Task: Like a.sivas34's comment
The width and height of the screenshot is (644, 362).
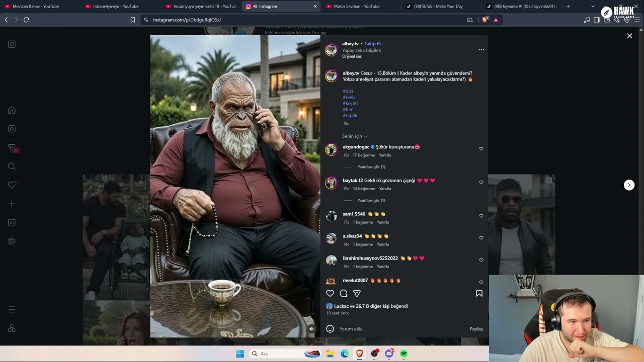Action: coord(481,238)
